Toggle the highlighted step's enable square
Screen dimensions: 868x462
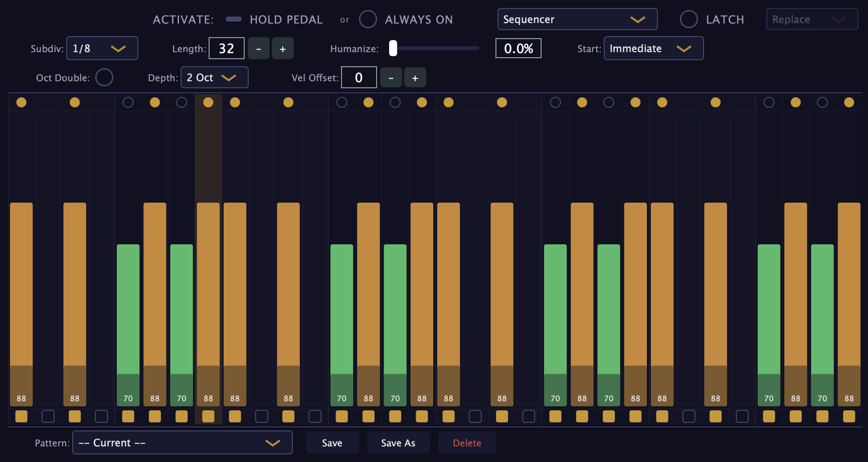point(208,416)
